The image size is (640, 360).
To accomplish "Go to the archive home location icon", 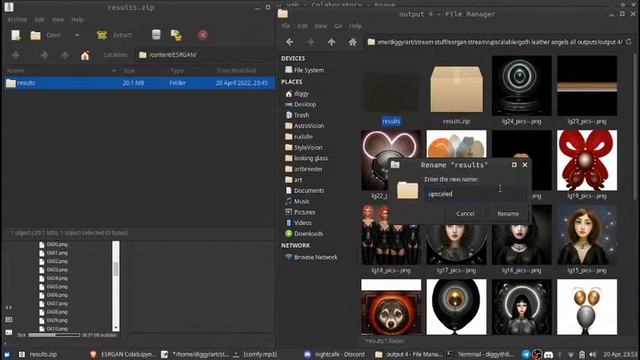I will [85, 55].
